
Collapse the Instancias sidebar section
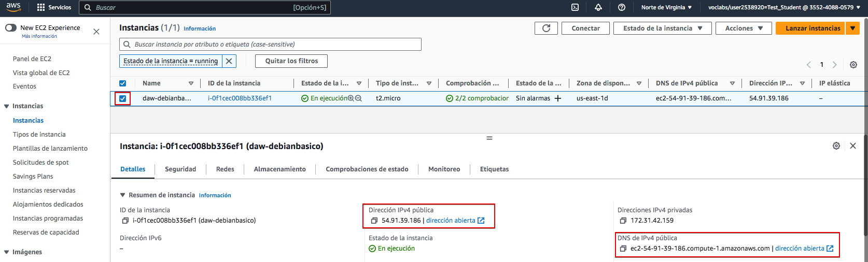(7, 106)
